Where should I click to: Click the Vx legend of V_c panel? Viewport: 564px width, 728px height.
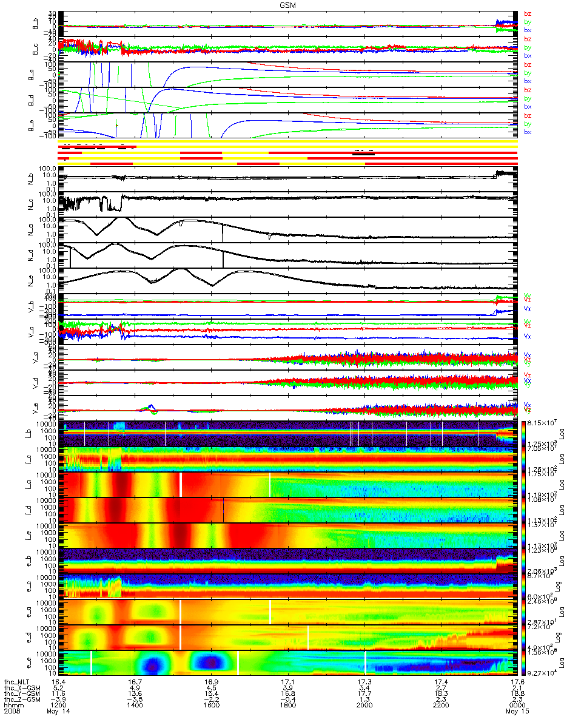point(528,335)
